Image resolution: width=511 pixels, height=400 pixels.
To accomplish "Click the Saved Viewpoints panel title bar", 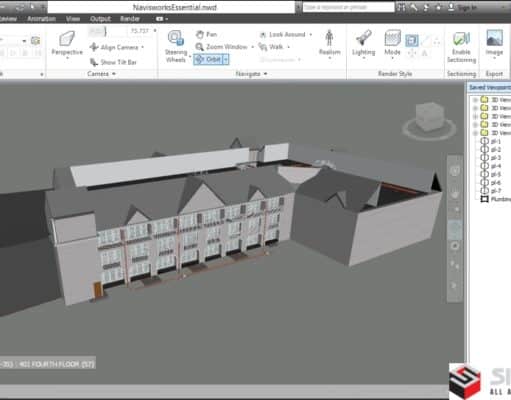I will click(x=488, y=87).
